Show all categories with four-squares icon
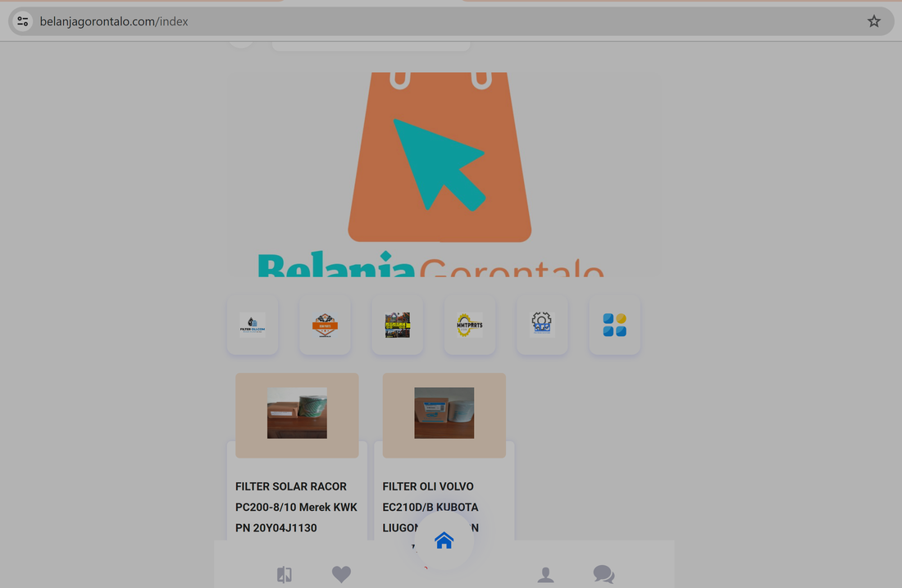This screenshot has width=902, height=588. [x=614, y=325]
